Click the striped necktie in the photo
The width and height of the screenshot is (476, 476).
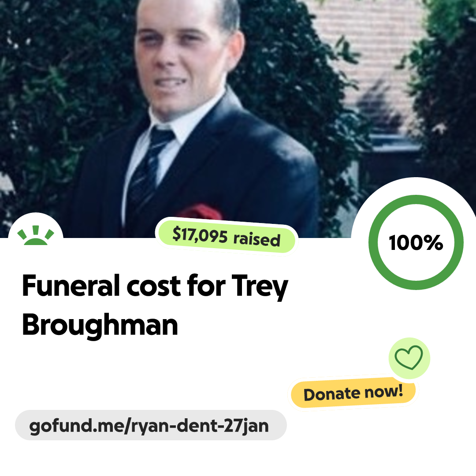pos(148,170)
